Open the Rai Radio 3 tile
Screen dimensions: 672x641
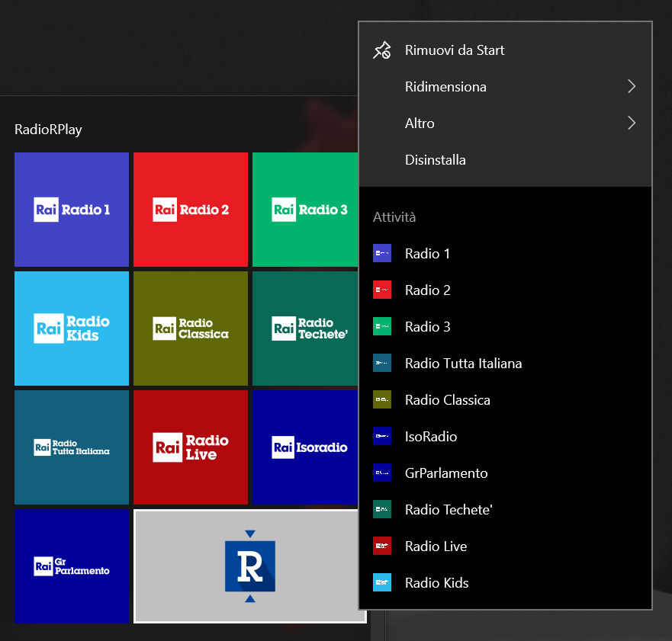(305, 210)
